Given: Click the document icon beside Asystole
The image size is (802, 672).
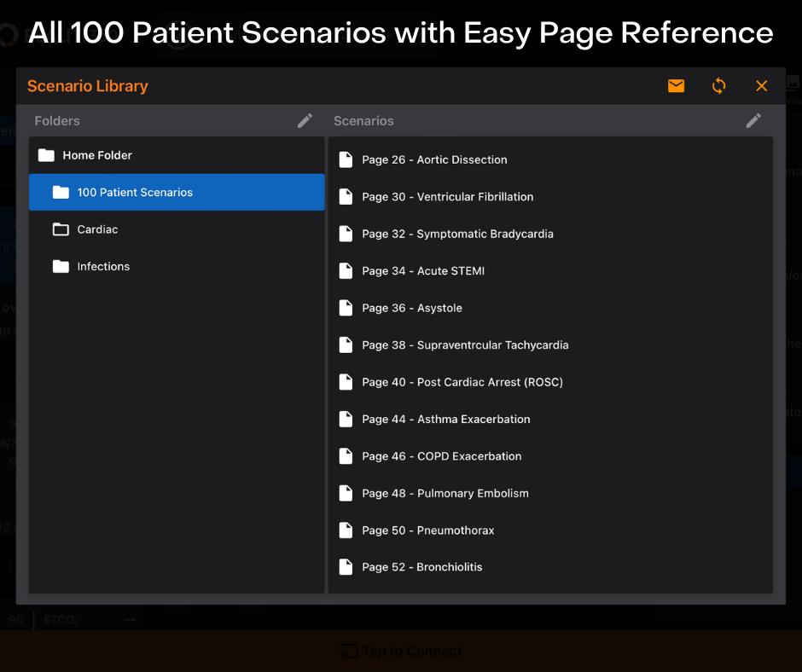Looking at the screenshot, I should 346,308.
